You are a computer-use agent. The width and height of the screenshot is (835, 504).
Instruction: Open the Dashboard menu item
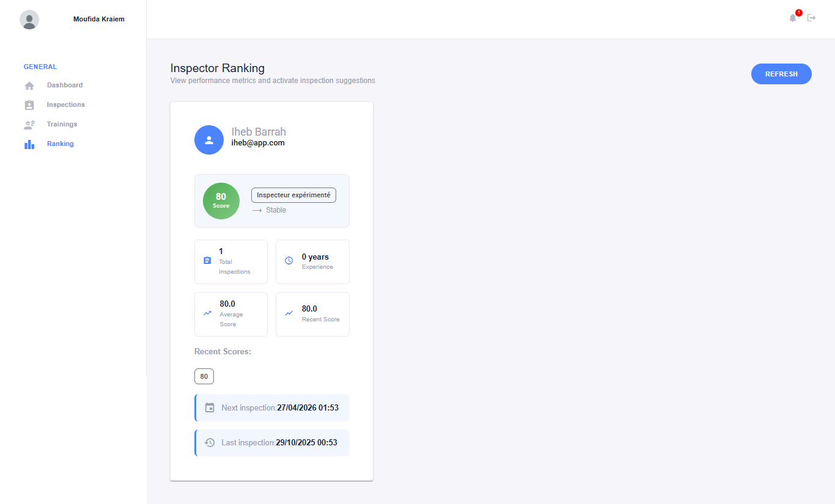pyautogui.click(x=65, y=86)
